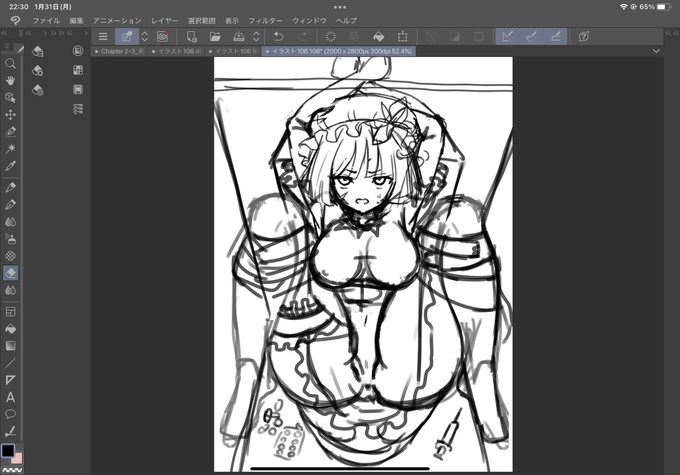Save the current illustration
Image resolution: width=680 pixels, height=475 pixels.
point(239,36)
